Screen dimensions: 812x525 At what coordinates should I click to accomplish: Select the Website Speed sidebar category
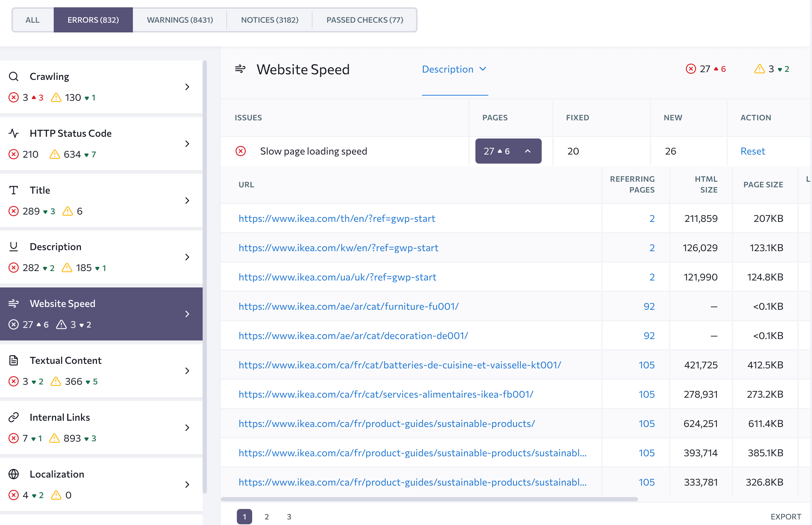pyautogui.click(x=101, y=314)
